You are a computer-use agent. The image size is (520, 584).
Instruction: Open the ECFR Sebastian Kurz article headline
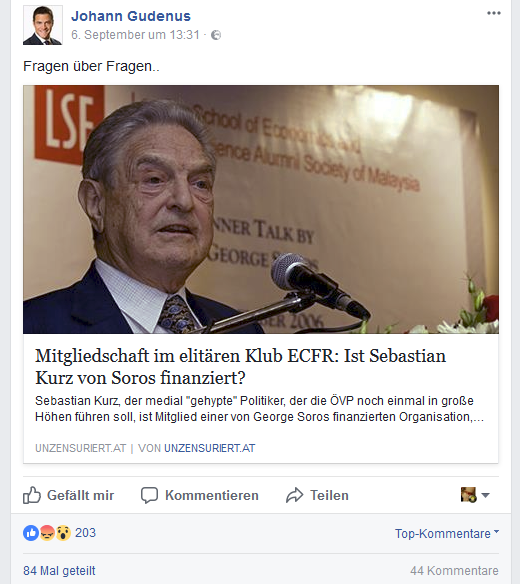point(240,366)
